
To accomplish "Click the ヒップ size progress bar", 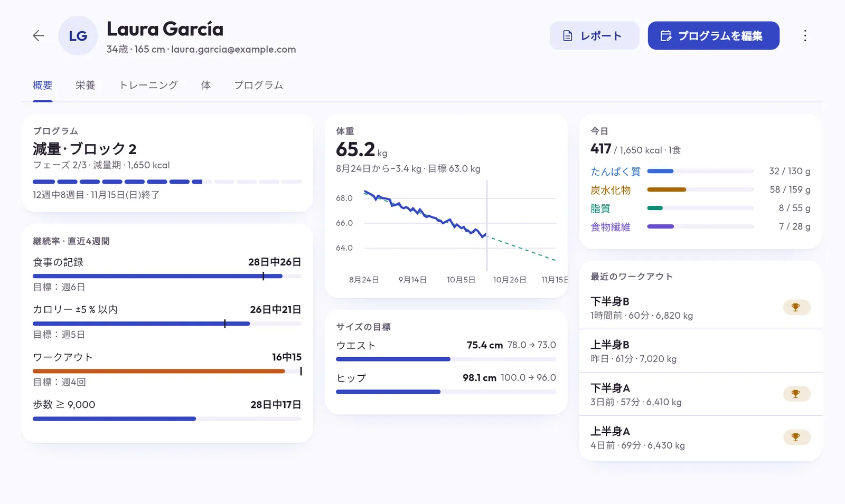I will click(446, 392).
